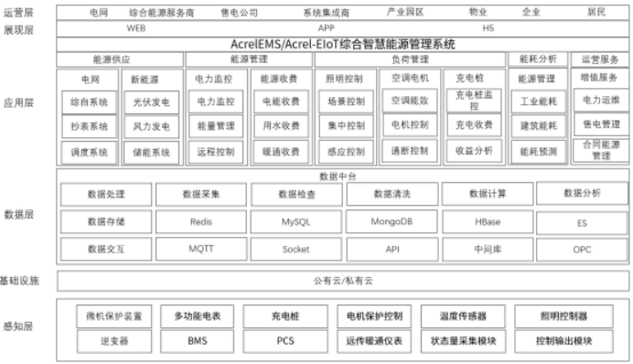
Task: Select the 企业 label
Action: (x=531, y=12)
